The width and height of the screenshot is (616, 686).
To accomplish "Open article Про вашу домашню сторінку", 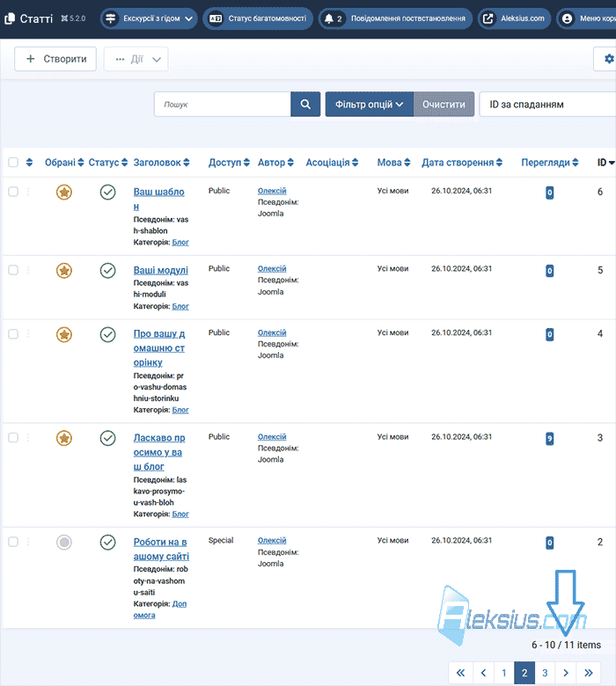I will (x=159, y=347).
